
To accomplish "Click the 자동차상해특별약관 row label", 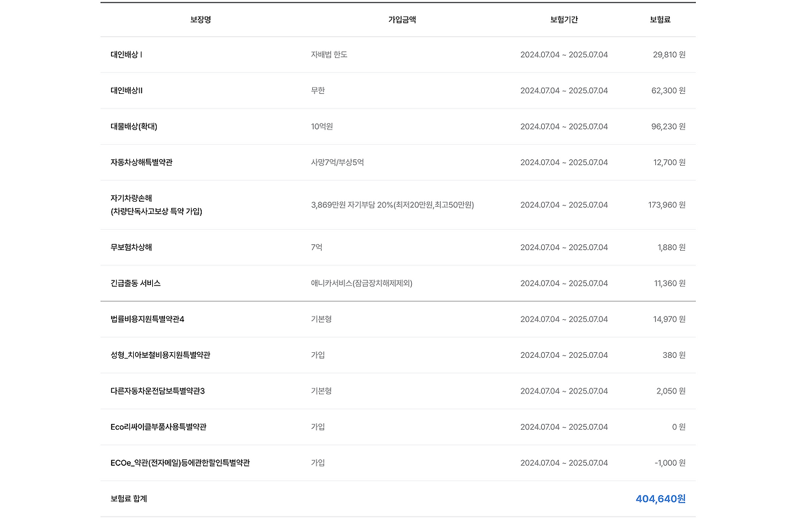I will click(x=142, y=162).
